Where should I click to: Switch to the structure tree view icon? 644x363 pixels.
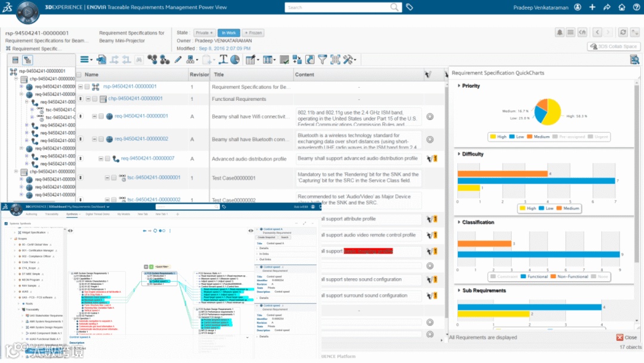coord(27,60)
